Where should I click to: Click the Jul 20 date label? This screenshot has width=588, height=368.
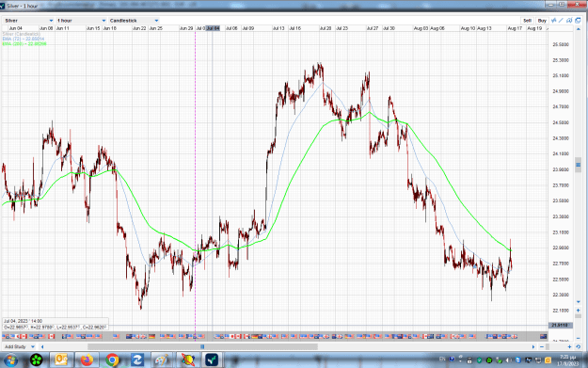[x=326, y=28]
